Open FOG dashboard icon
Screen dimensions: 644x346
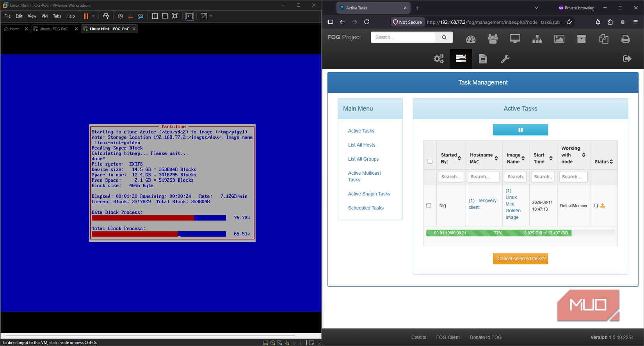pos(471,39)
